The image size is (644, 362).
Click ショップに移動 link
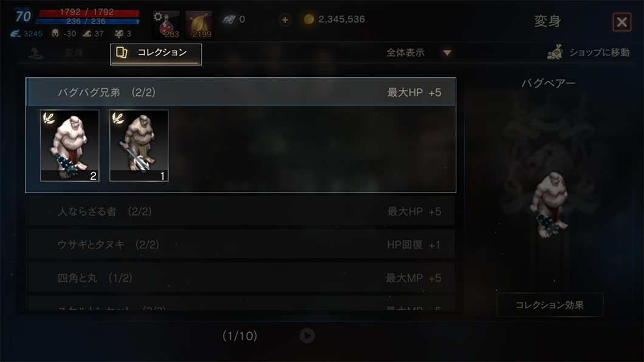coord(600,52)
